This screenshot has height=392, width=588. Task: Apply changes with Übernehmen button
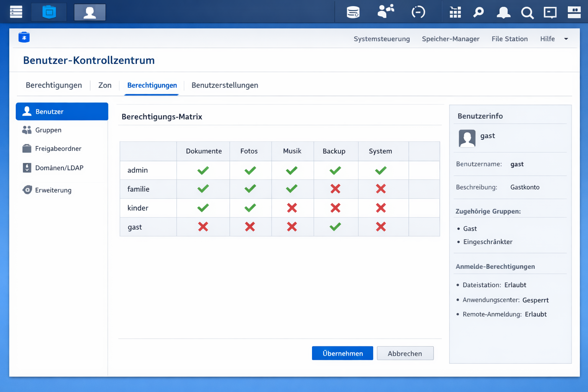342,353
